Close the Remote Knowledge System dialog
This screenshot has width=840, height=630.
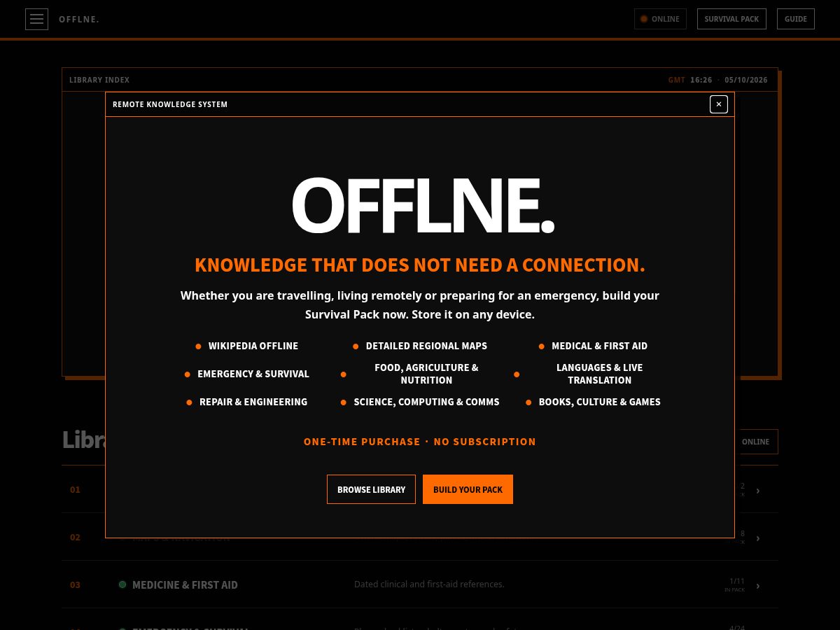[x=719, y=104]
